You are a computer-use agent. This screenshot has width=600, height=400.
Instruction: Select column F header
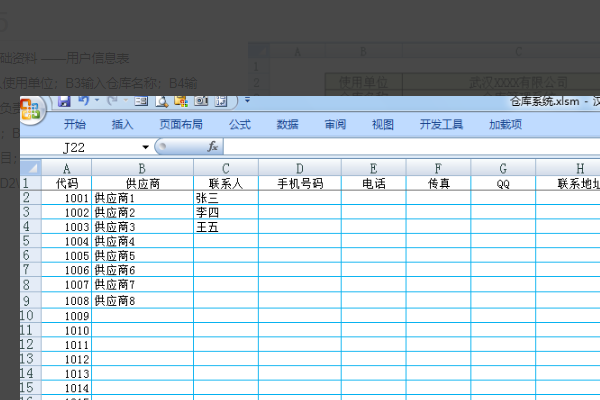point(438,168)
